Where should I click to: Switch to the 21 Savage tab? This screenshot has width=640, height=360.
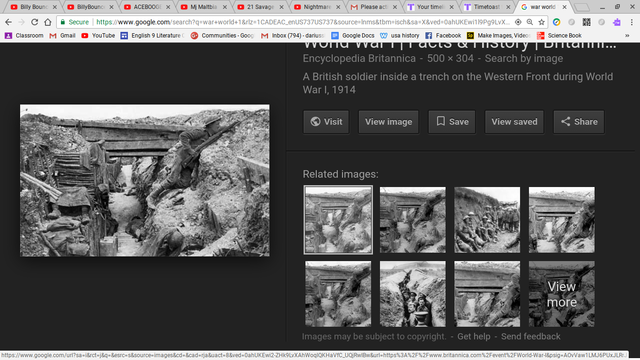(260, 7)
